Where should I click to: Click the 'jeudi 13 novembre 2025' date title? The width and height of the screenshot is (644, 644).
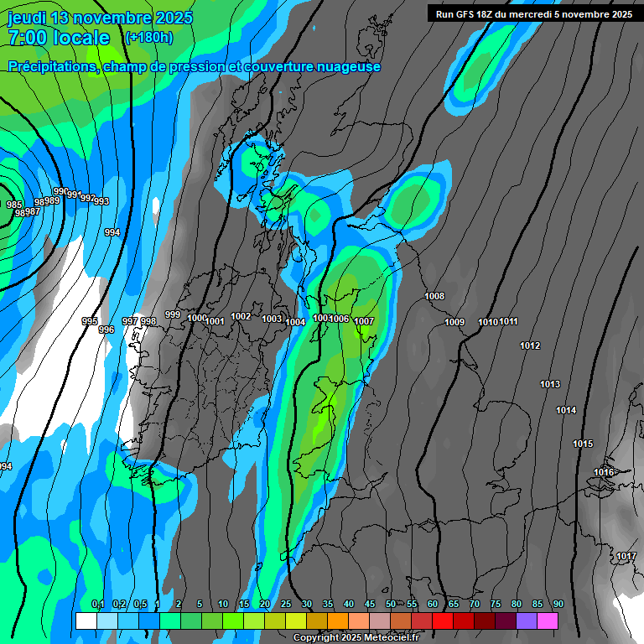100,18
